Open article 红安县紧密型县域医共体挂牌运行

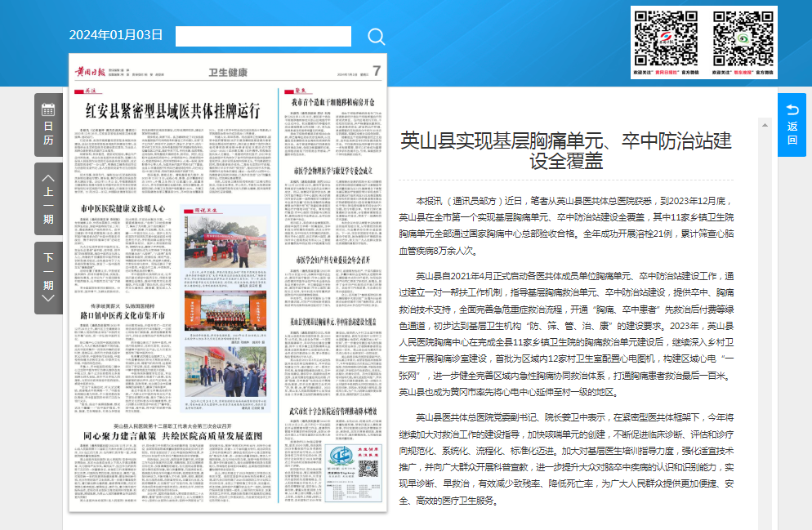pyautogui.click(x=172, y=110)
